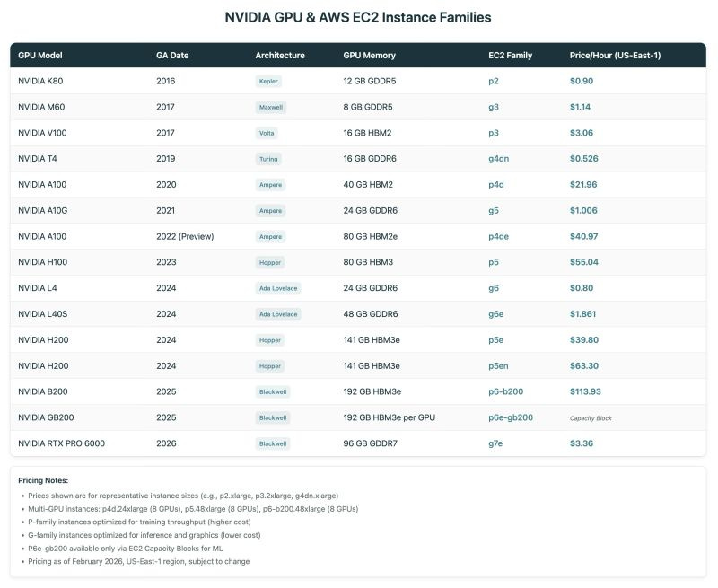Click the NVIDIA V100 model cell
Image resolution: width=718 pixels, height=588 pixels.
[42, 133]
